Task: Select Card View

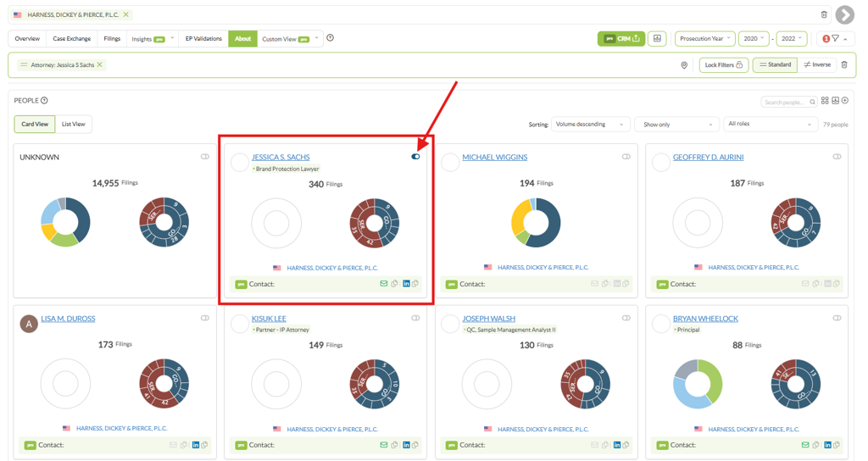Action: tap(35, 124)
